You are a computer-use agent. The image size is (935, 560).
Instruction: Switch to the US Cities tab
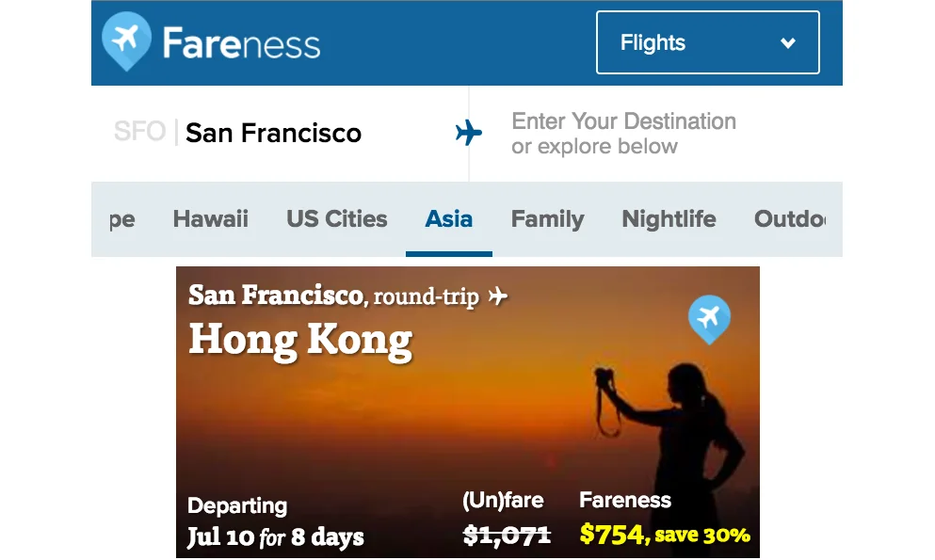tap(336, 219)
